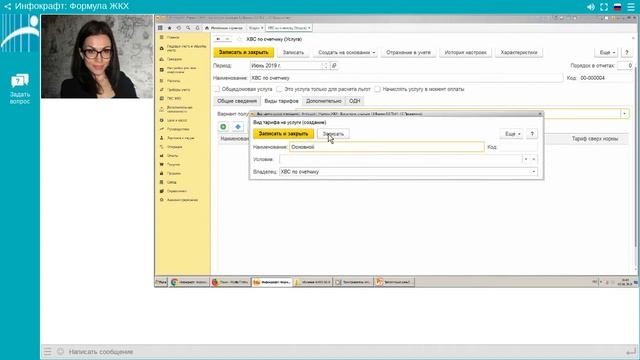Click the 'Тариф сверх нормы' column header

pos(595,139)
